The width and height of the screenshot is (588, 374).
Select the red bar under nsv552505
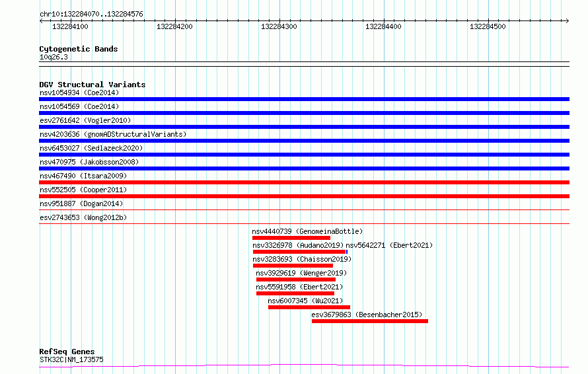[x=304, y=196]
